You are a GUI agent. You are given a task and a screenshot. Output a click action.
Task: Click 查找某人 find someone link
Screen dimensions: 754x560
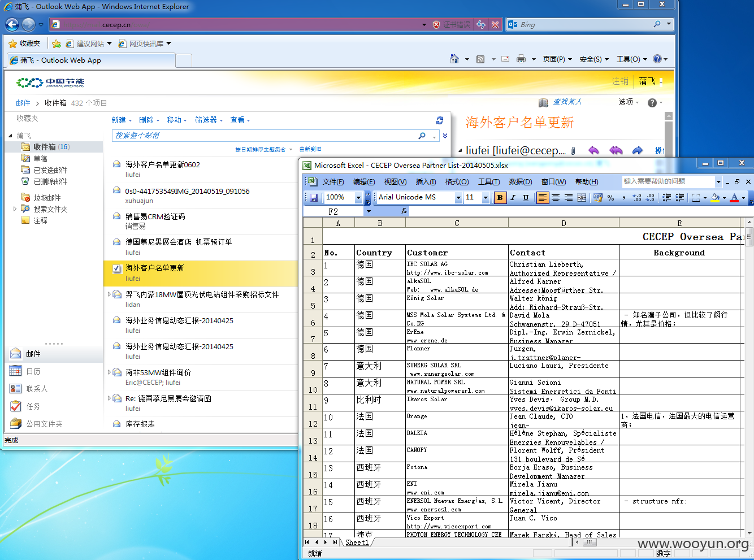[x=567, y=102]
